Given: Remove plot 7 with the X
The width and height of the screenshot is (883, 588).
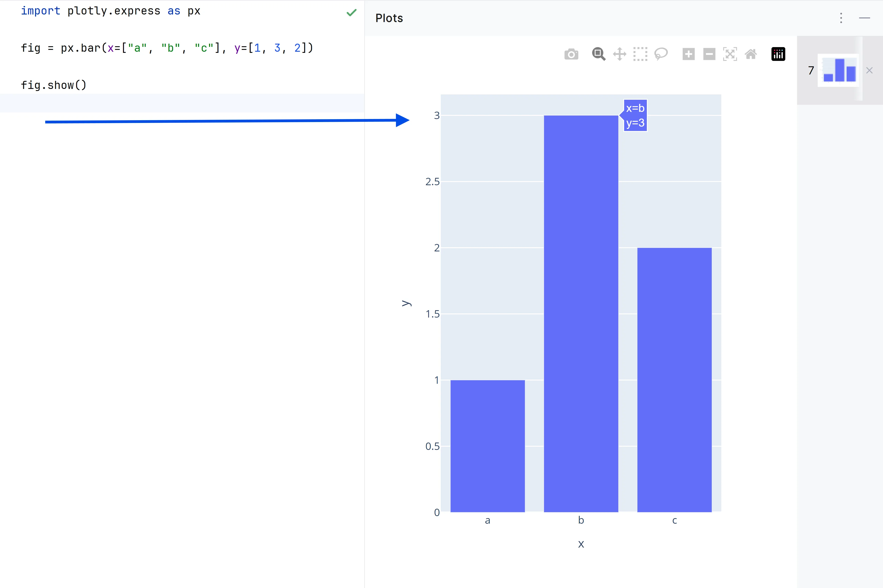Looking at the screenshot, I should click(x=869, y=71).
